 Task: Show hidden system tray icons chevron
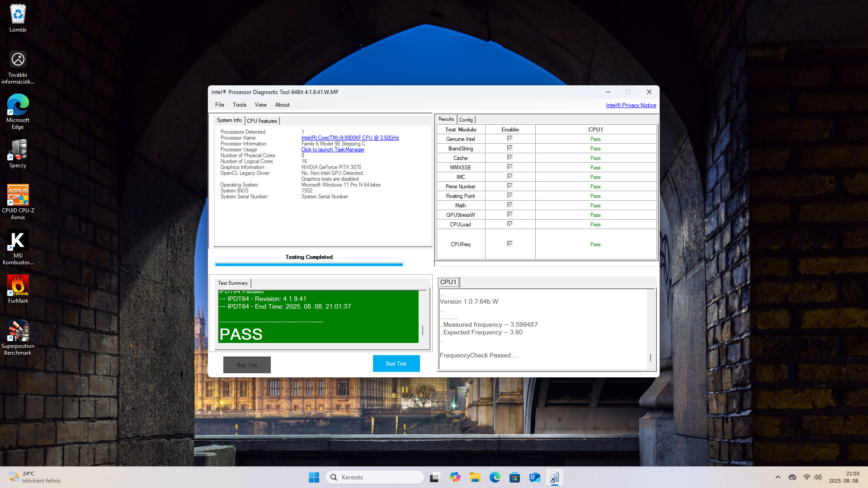(x=778, y=477)
